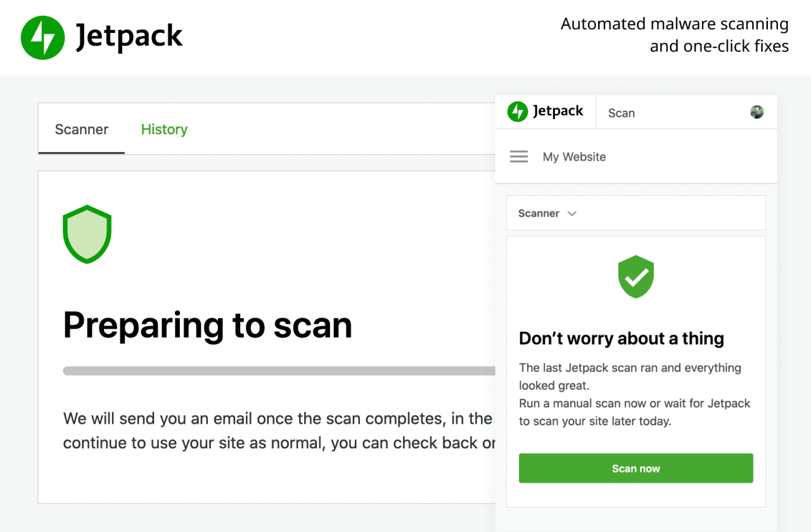The width and height of the screenshot is (811, 532).
Task: Open the History tab
Action: click(x=164, y=130)
